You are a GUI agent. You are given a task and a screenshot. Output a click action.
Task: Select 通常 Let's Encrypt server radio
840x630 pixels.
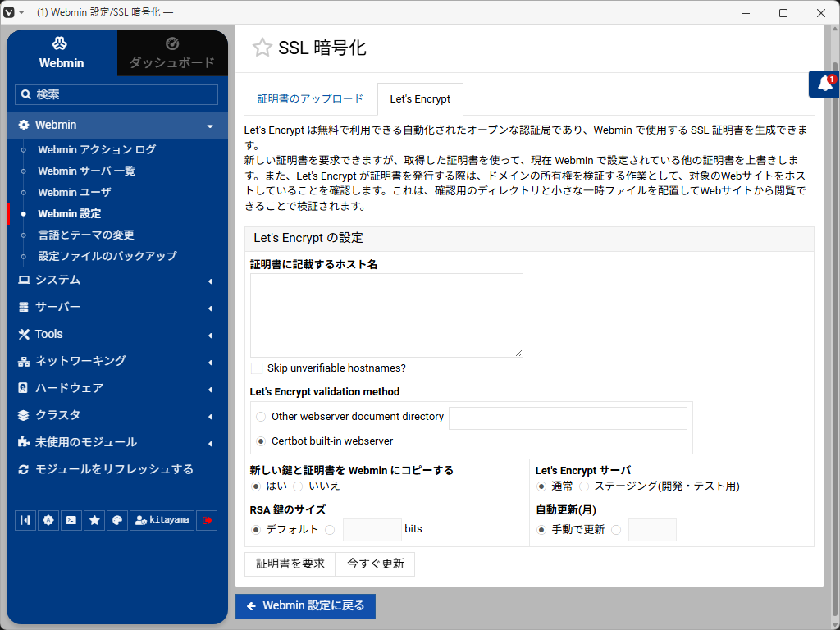541,486
